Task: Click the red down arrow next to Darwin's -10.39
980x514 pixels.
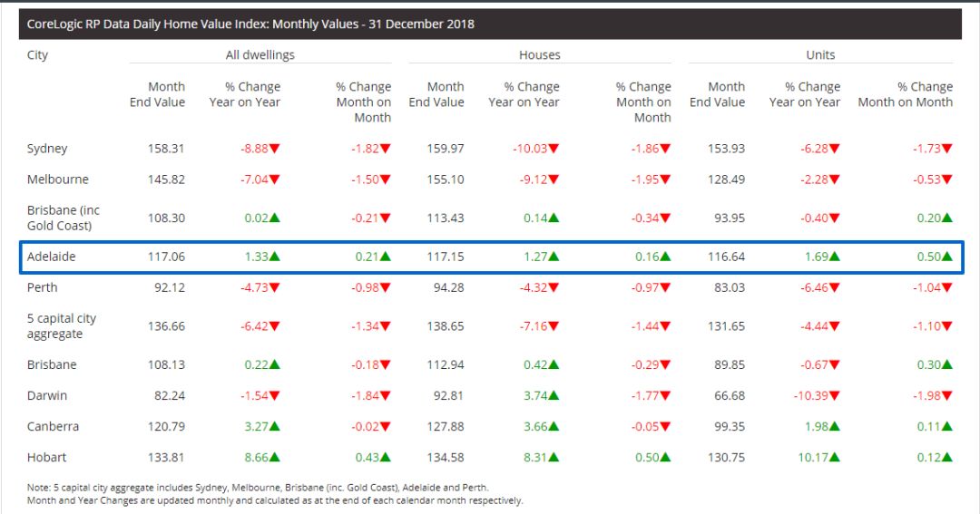Action: [834, 396]
